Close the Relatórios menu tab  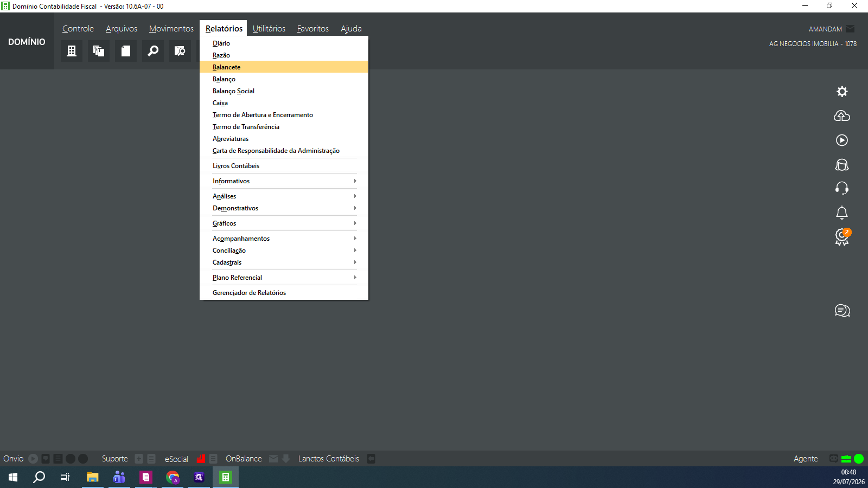[x=224, y=29]
